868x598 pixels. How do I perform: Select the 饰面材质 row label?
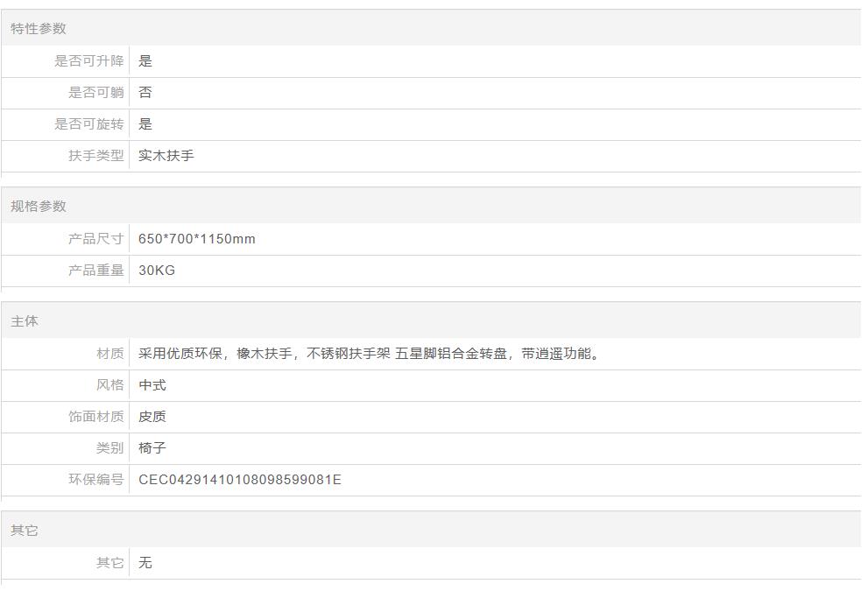click(96, 417)
